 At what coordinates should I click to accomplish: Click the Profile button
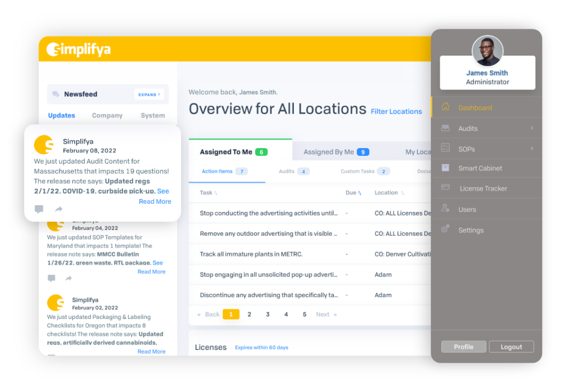tap(464, 347)
